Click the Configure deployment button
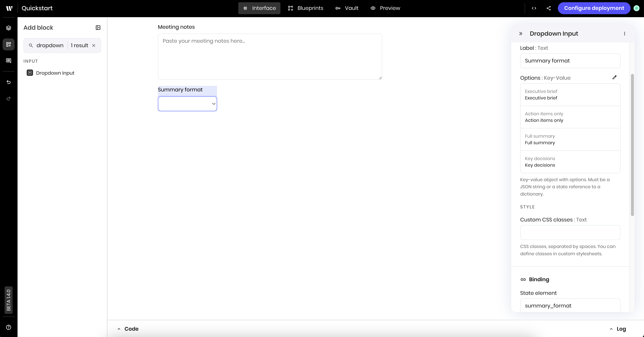This screenshot has height=337, width=644. 594,8
